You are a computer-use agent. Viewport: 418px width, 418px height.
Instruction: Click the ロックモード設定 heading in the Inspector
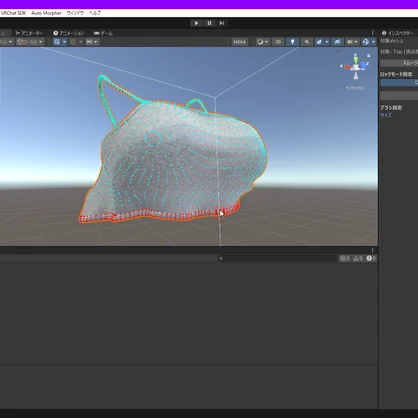(396, 74)
